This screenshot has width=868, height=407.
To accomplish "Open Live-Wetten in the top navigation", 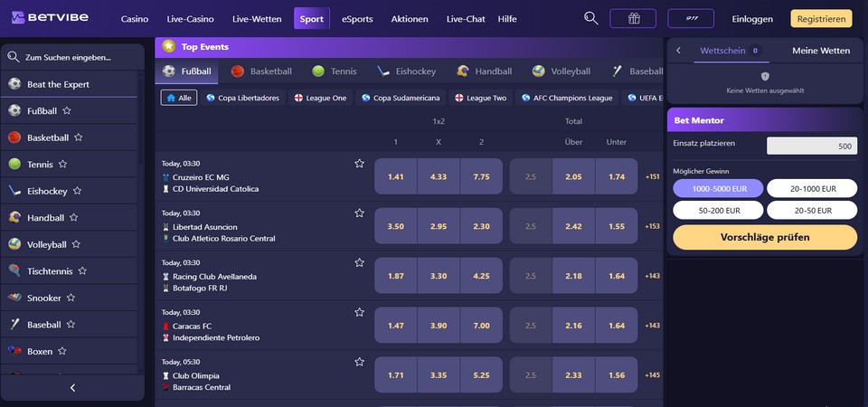I will pos(257,19).
